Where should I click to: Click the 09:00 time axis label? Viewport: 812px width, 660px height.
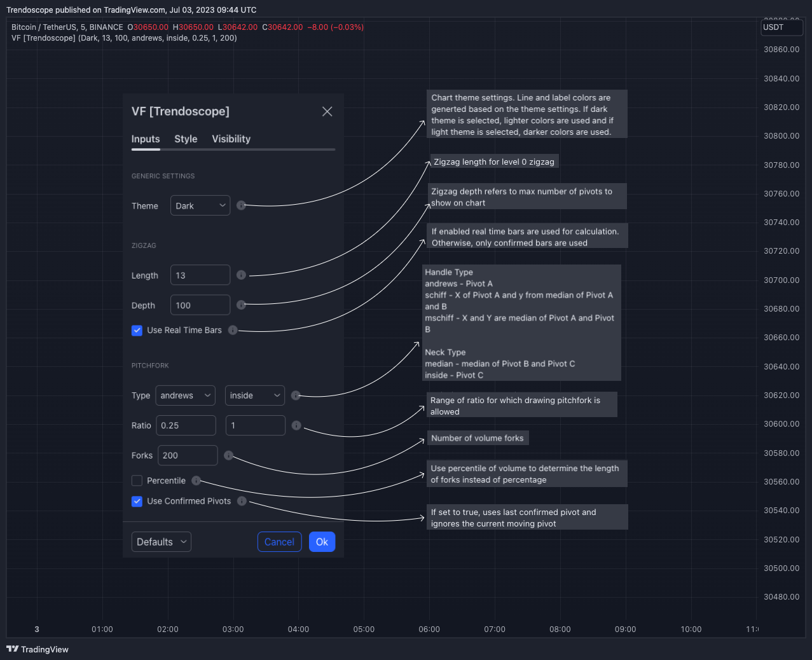[x=626, y=629]
